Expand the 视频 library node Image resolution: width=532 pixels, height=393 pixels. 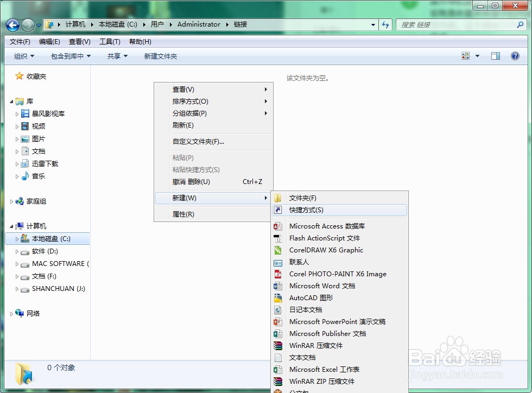pos(17,126)
